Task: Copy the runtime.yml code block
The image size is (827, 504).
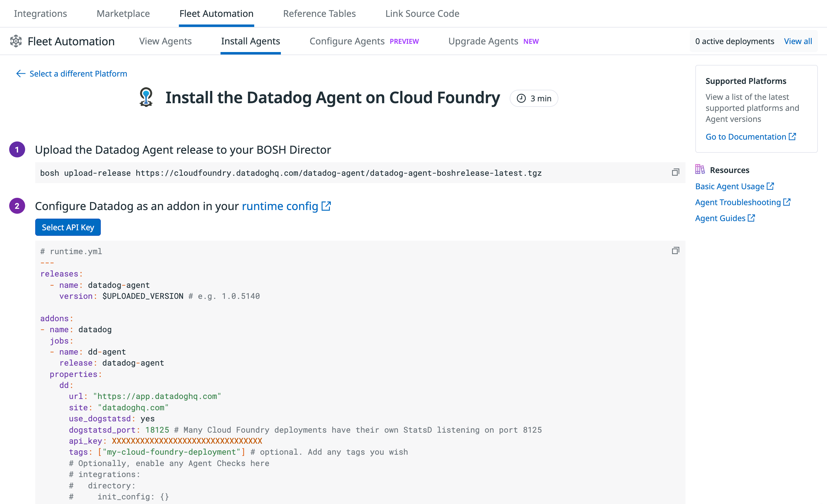Action: click(675, 251)
